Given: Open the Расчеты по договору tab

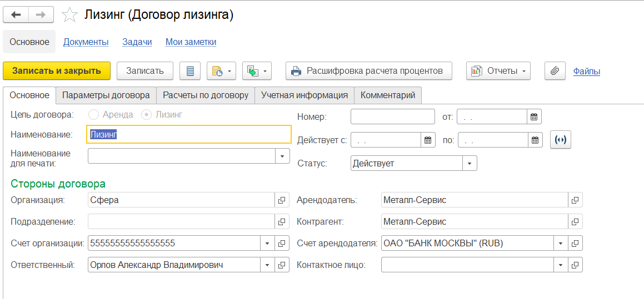Looking at the screenshot, I should 205,95.
